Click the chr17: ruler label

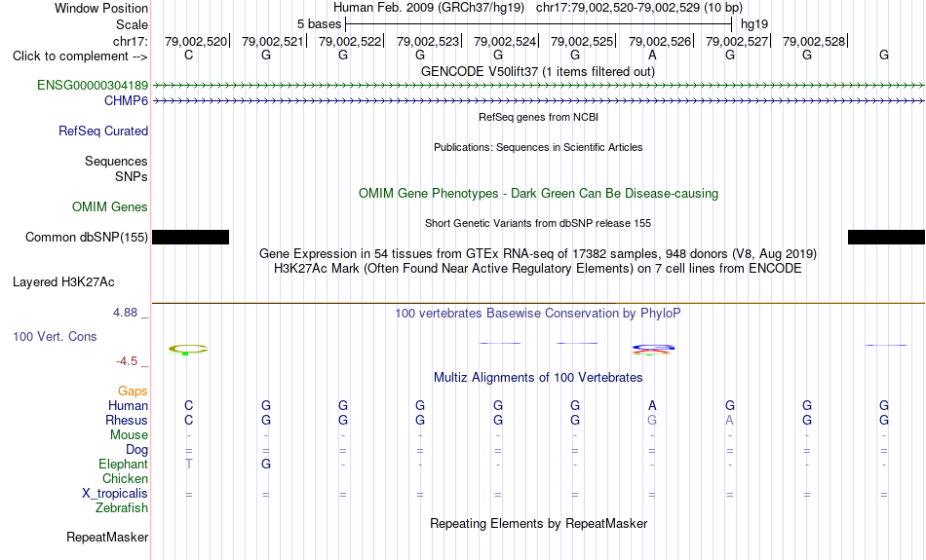(130, 41)
